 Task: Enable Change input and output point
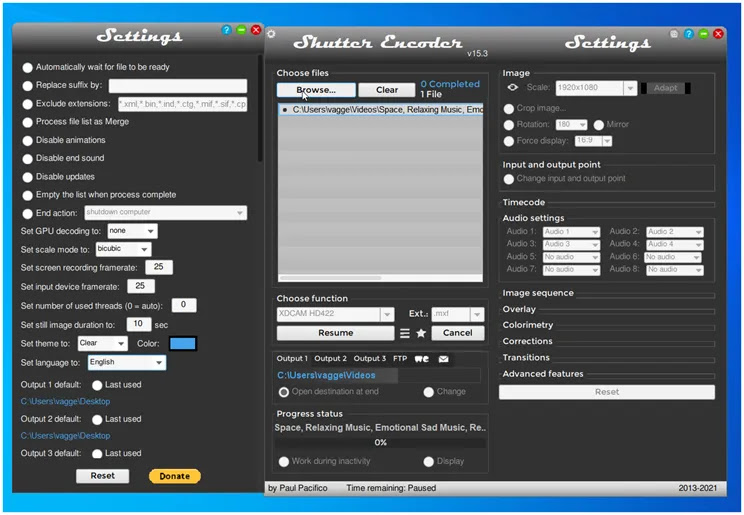click(509, 179)
